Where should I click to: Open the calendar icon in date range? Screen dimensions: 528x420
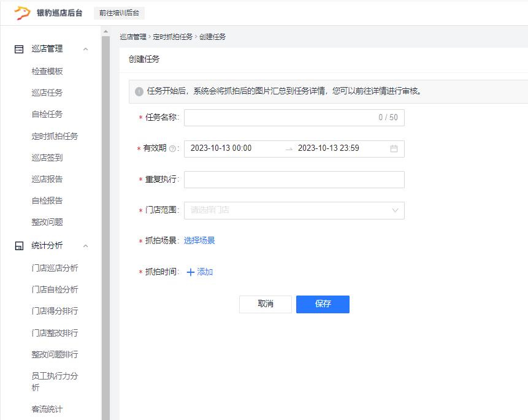coord(394,148)
